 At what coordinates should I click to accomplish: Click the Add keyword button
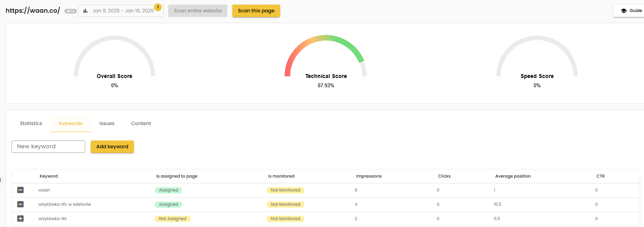(112, 147)
